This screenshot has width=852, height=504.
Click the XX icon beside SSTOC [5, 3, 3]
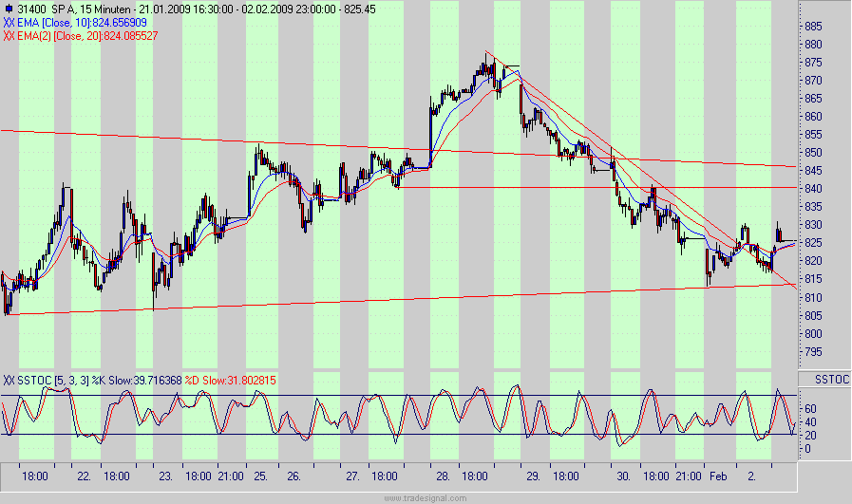point(9,381)
